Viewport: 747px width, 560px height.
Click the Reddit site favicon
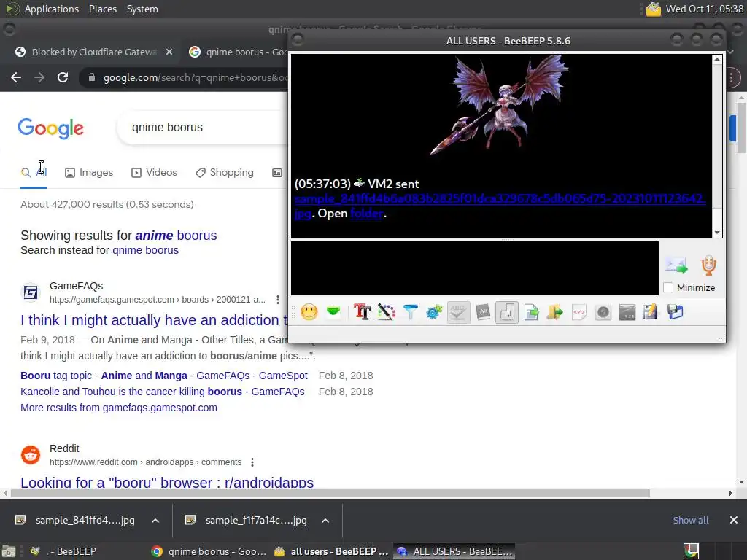31,455
